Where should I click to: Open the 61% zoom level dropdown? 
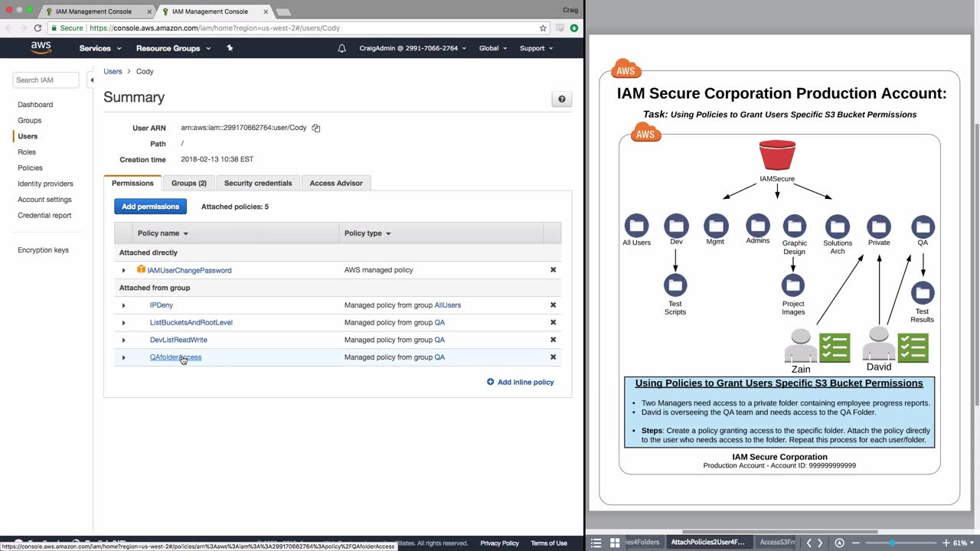964,543
